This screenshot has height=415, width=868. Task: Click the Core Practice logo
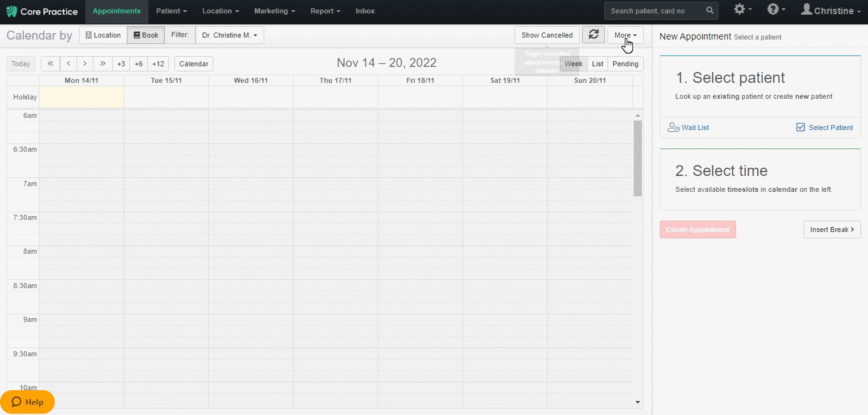(x=42, y=11)
